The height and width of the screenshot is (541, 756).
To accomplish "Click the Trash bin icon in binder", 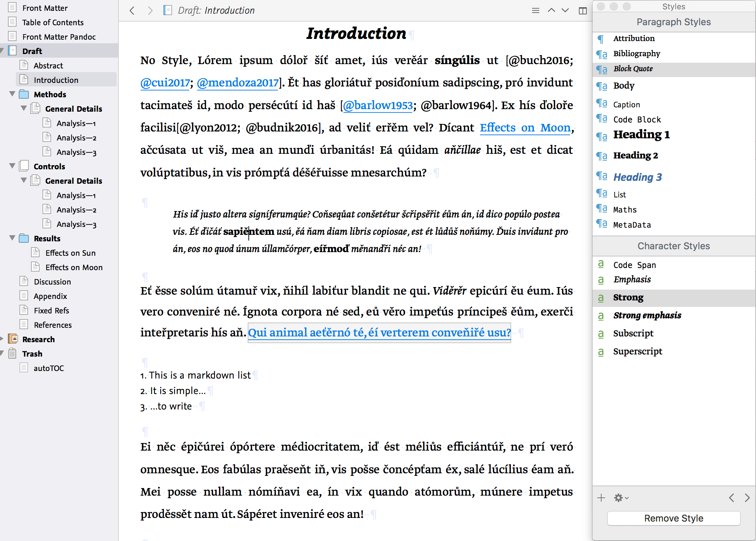I will [12, 353].
